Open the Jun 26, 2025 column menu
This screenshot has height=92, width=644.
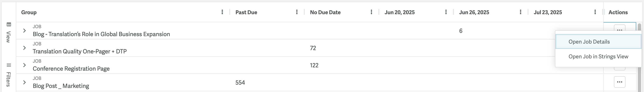click(520, 12)
